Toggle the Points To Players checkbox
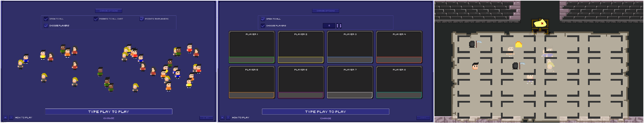This screenshot has width=644, height=123. click(142, 19)
